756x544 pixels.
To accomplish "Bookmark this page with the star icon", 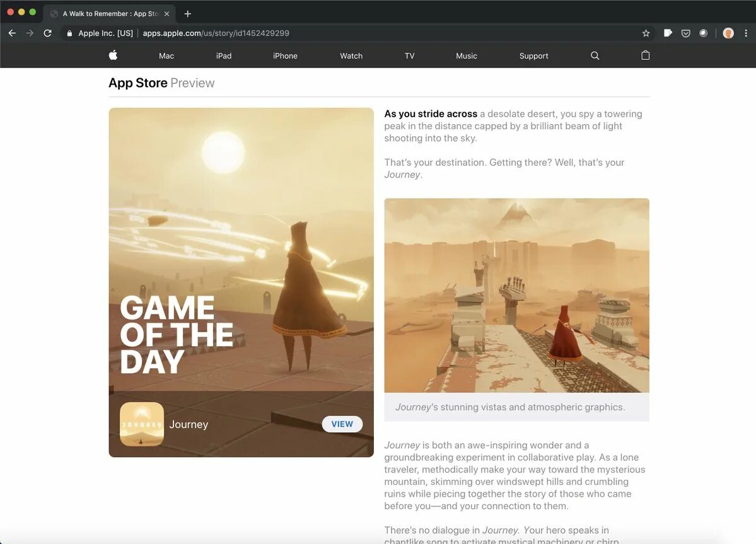I will (x=646, y=33).
